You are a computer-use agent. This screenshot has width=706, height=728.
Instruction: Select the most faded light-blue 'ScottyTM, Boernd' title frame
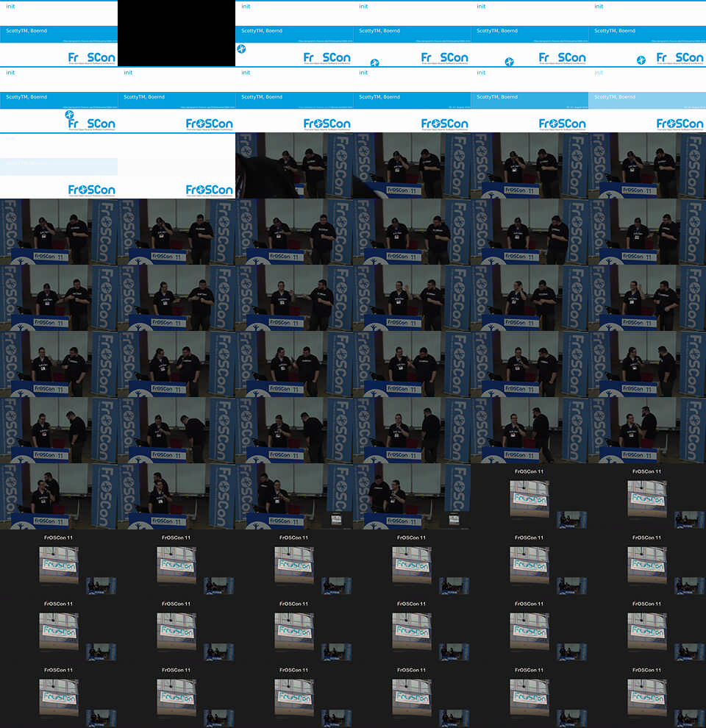point(647,99)
